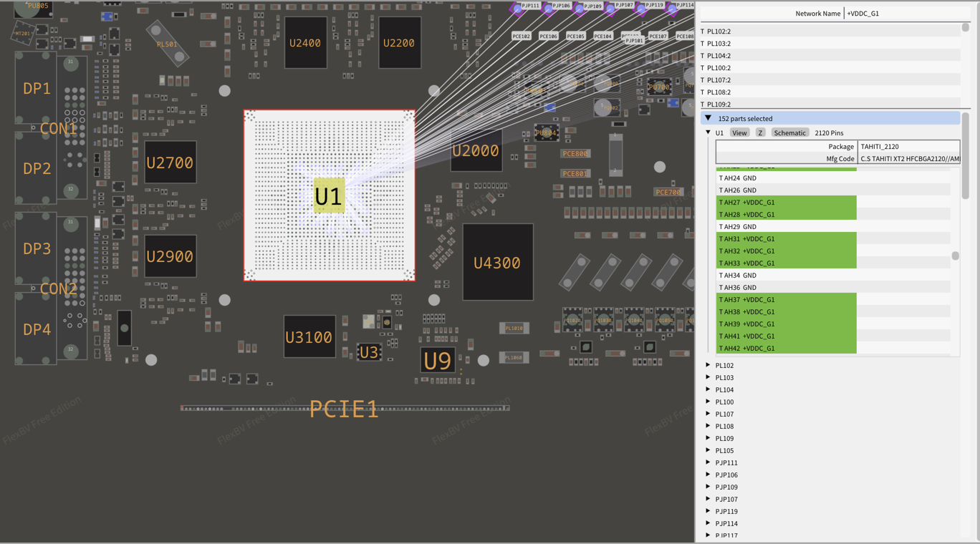Open the Schematic for U1
Screen dimensions: 980x544
coord(789,133)
